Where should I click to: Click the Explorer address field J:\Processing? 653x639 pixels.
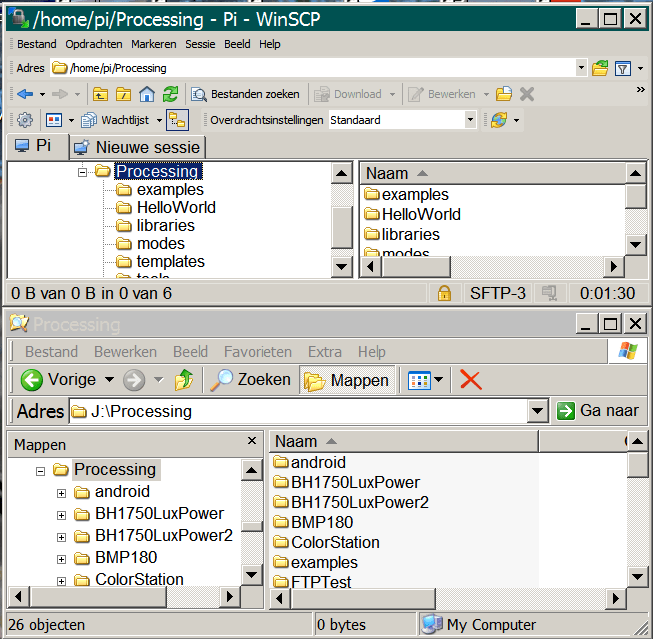(298, 411)
